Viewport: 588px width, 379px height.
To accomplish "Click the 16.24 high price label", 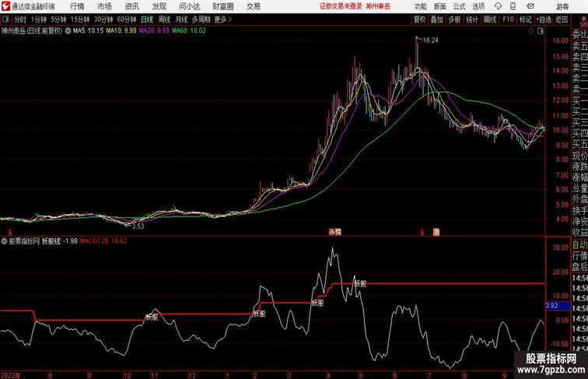I will tap(431, 40).
